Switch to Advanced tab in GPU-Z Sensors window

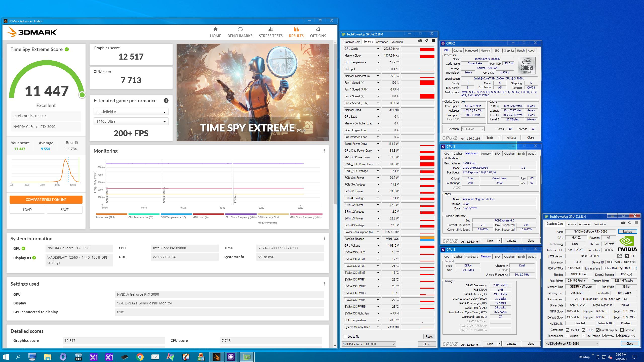click(x=382, y=42)
